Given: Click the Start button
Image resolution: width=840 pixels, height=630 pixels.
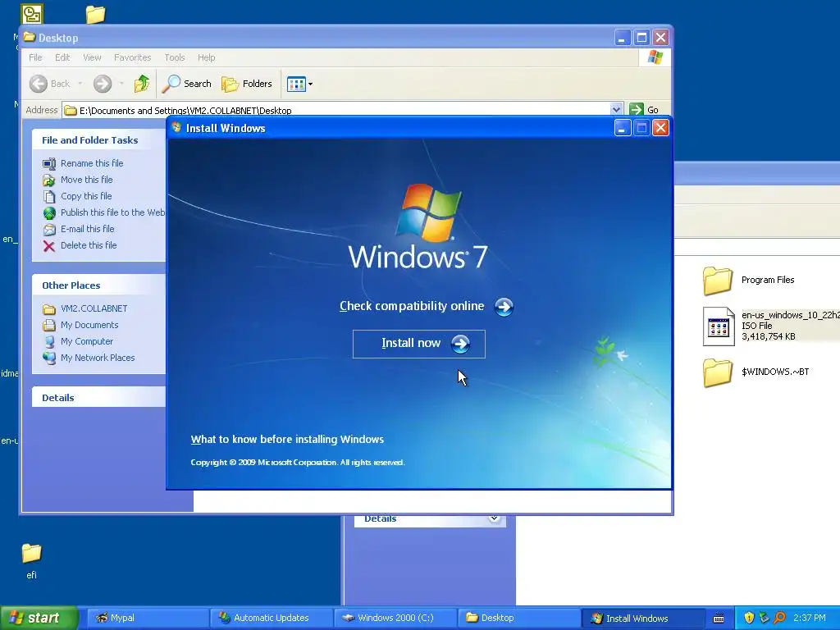Looking at the screenshot, I should coord(39,618).
